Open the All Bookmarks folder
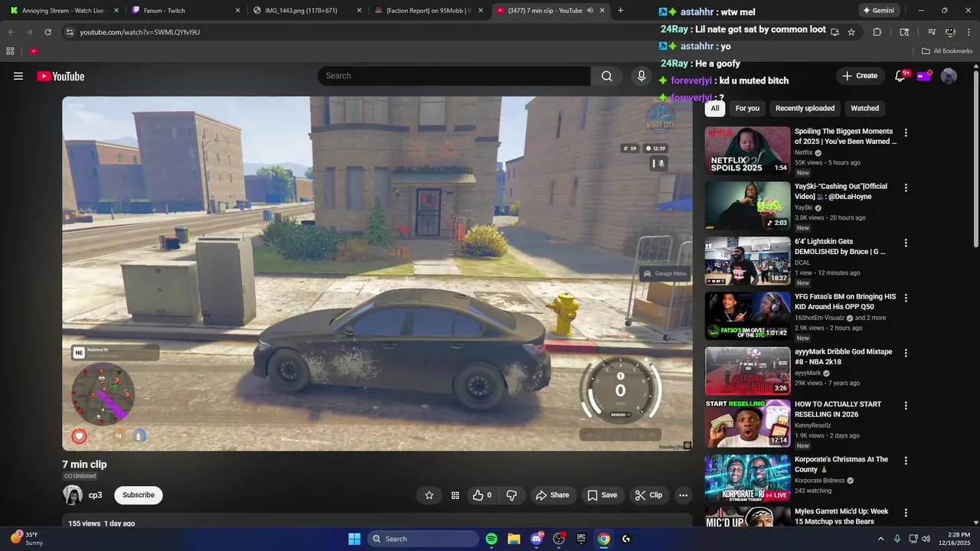980x551 pixels. point(947,51)
